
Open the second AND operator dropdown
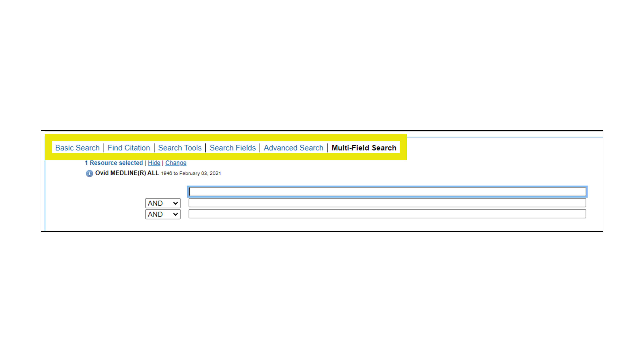pos(163,214)
